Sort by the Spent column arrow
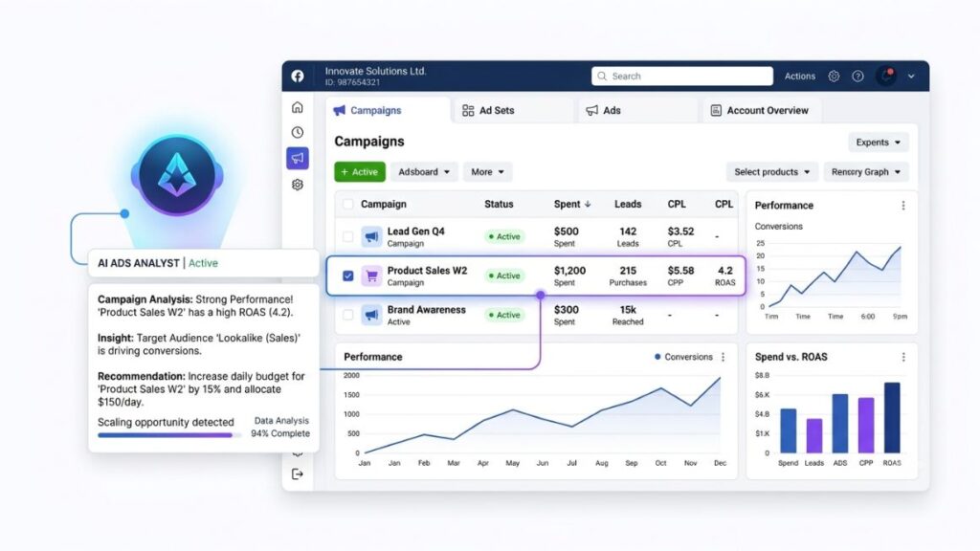Screen dimensions: 980x551 (588, 205)
